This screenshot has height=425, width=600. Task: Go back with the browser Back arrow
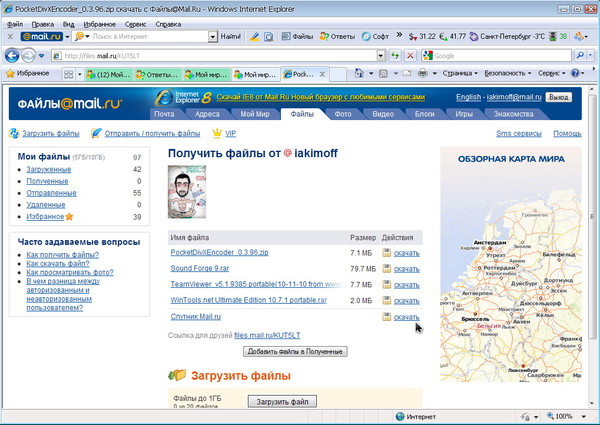tap(12, 56)
